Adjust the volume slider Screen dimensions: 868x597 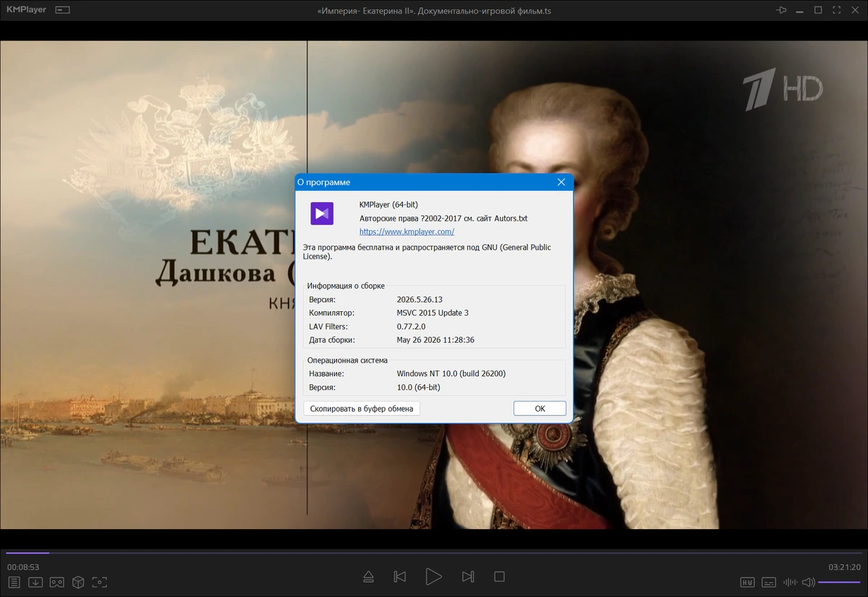[839, 583]
